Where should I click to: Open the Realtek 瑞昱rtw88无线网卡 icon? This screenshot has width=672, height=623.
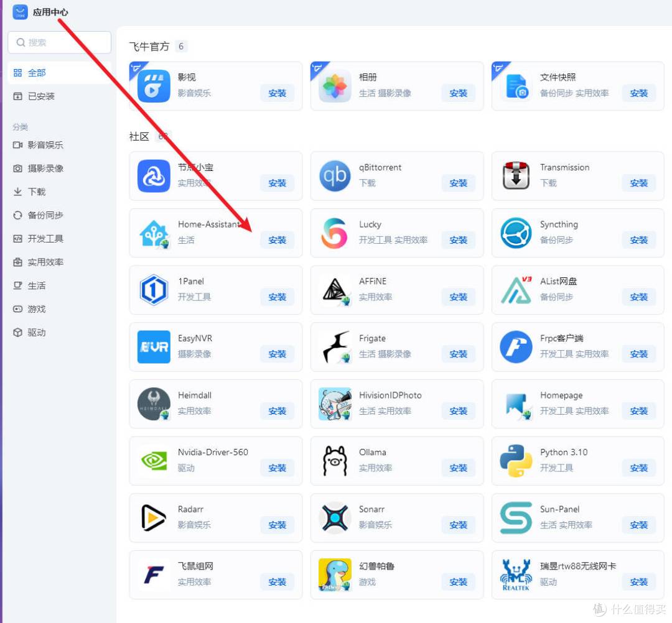click(x=516, y=575)
